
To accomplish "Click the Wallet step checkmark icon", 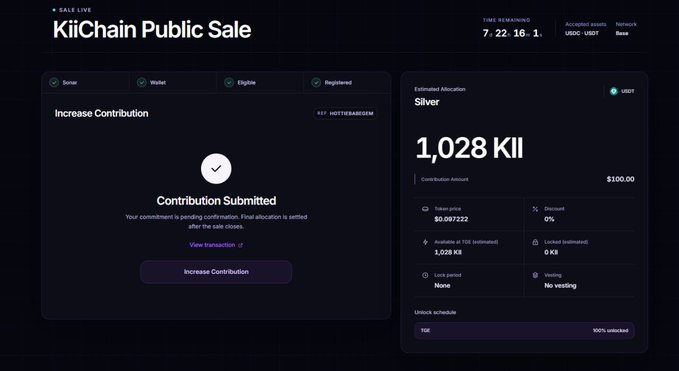I will click(142, 82).
